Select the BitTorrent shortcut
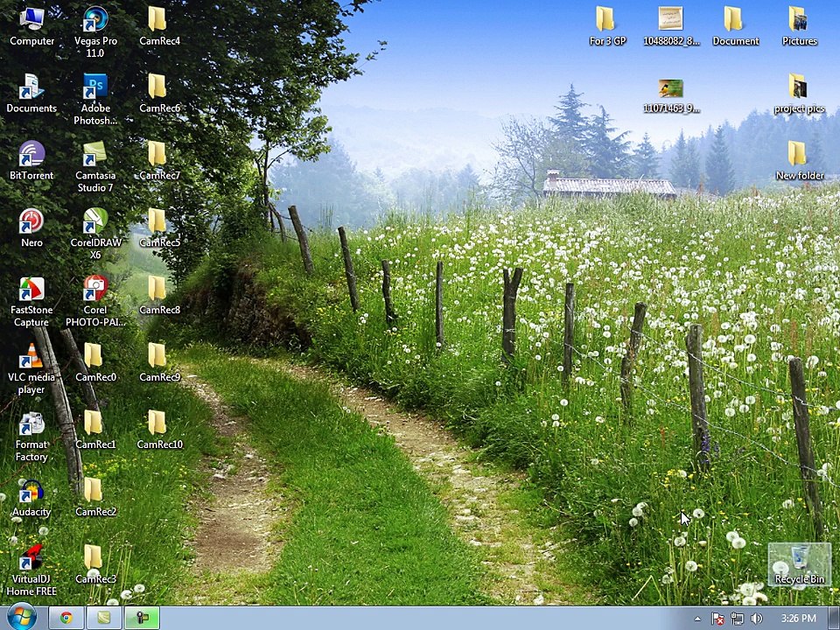Image resolution: width=840 pixels, height=630 pixels. click(x=31, y=161)
